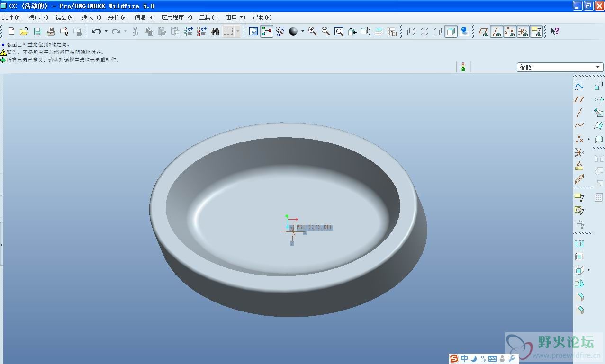
Task: Expand the appearance gallery dropdown arrow
Action: (x=303, y=31)
